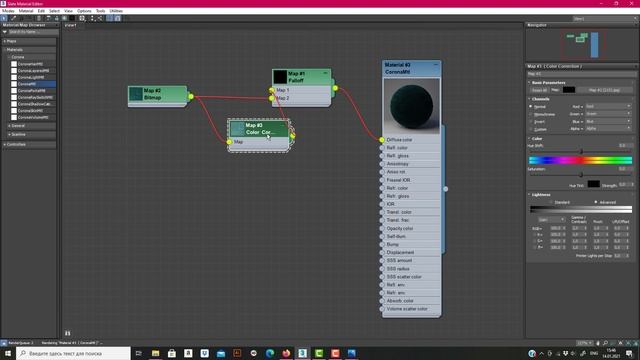Click Zoom Extents icon in status bar

pos(620,343)
